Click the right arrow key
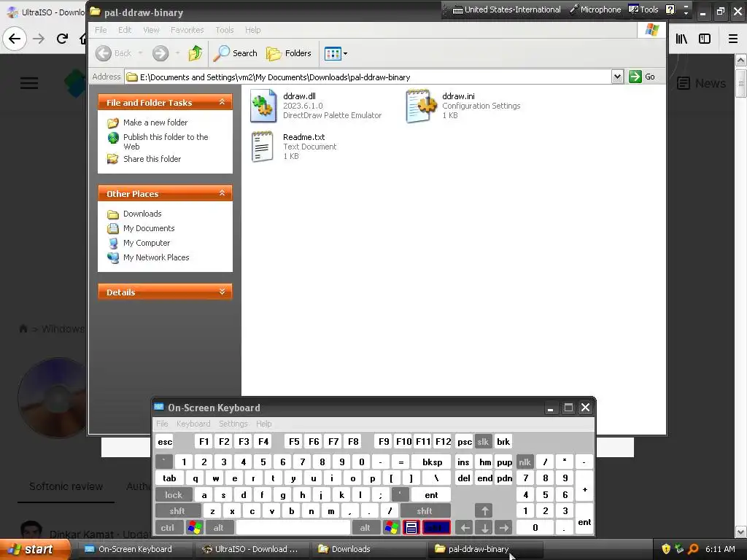Viewport: 747px width, 560px height. tap(504, 528)
